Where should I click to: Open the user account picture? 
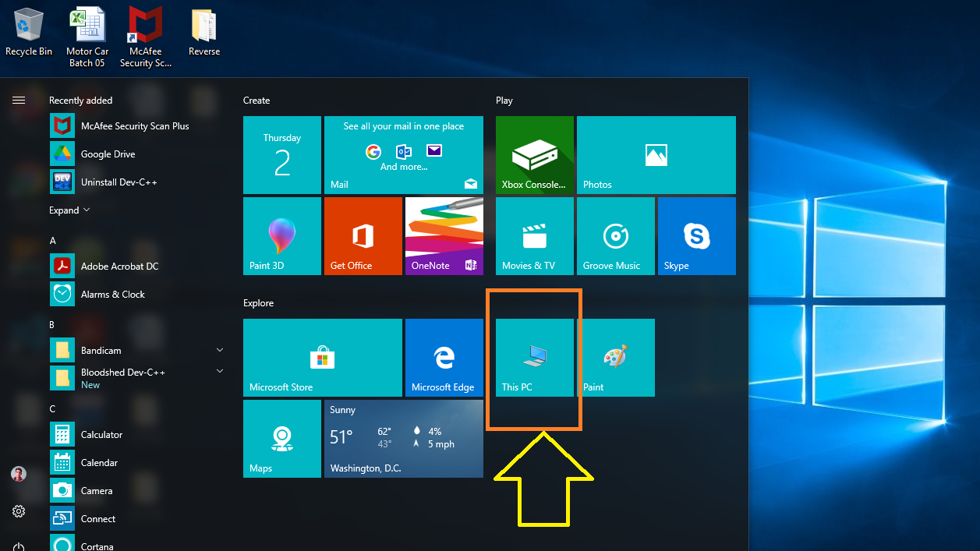19,474
